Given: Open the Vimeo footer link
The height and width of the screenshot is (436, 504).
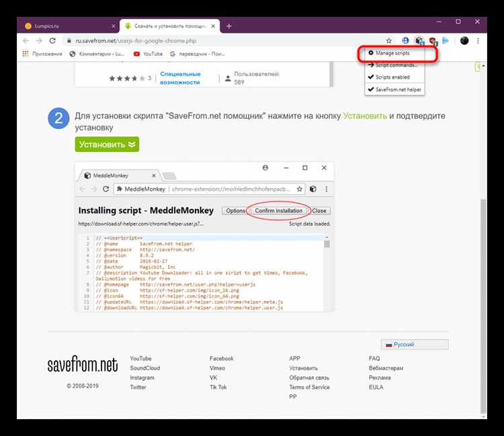Looking at the screenshot, I should tap(217, 368).
